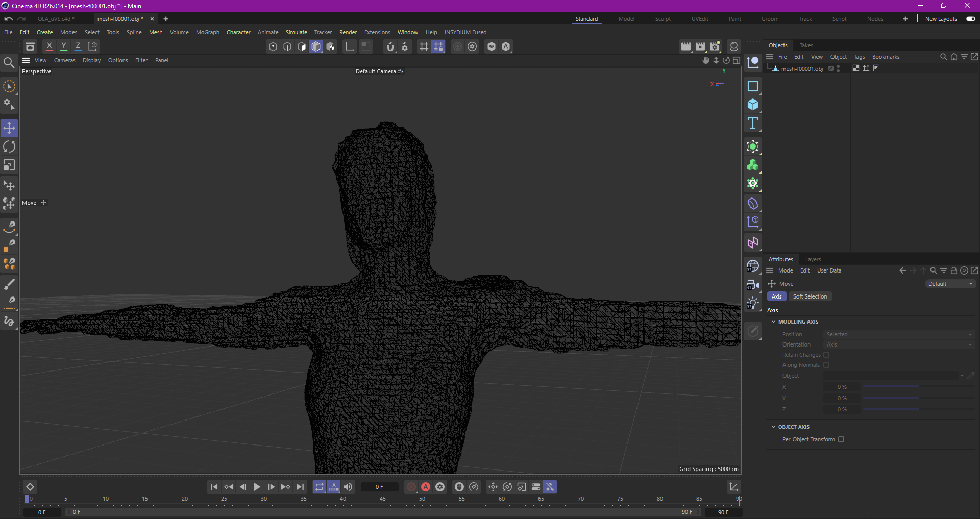The height and width of the screenshot is (519, 980).
Task: Toggle the New Layouts switch
Action: pyautogui.click(x=970, y=19)
